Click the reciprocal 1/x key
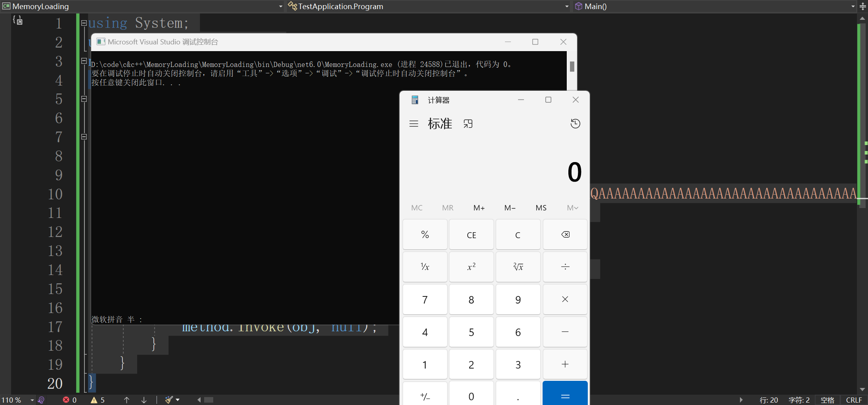868x405 pixels. coord(425,267)
